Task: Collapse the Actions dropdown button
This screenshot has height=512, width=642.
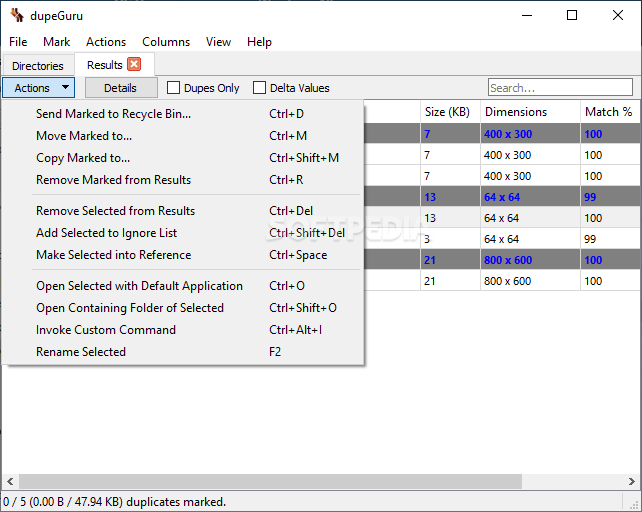Action: tap(38, 88)
